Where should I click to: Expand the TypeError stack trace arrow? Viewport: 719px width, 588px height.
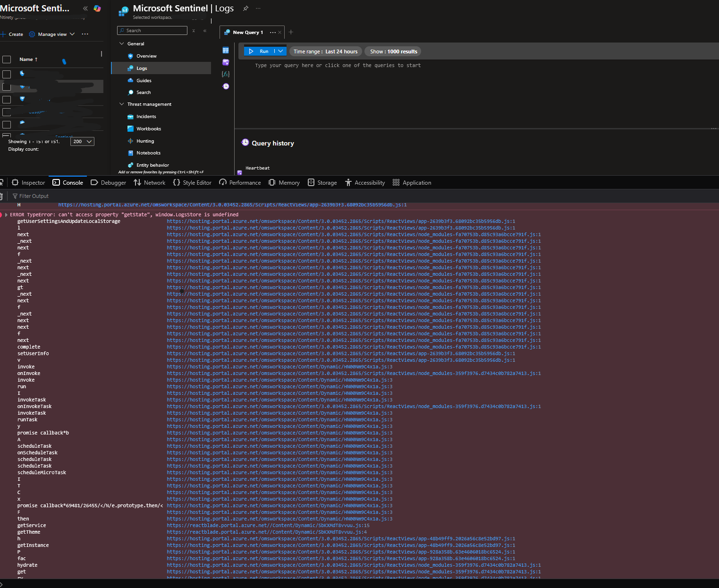[7, 215]
